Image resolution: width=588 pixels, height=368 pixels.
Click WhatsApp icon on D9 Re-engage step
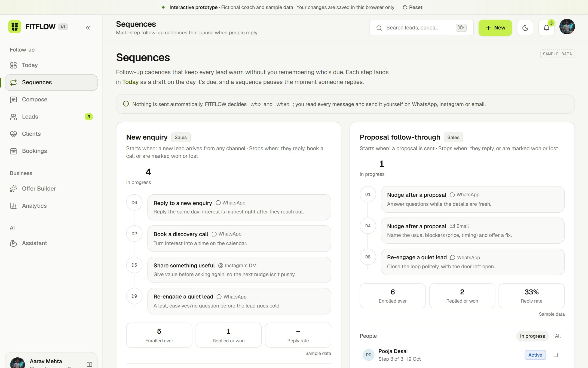219,297
